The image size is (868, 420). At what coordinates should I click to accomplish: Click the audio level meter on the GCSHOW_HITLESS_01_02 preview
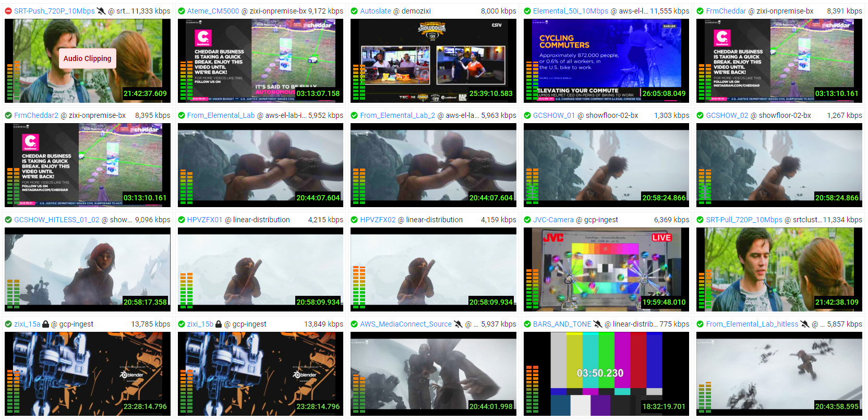click(13, 294)
